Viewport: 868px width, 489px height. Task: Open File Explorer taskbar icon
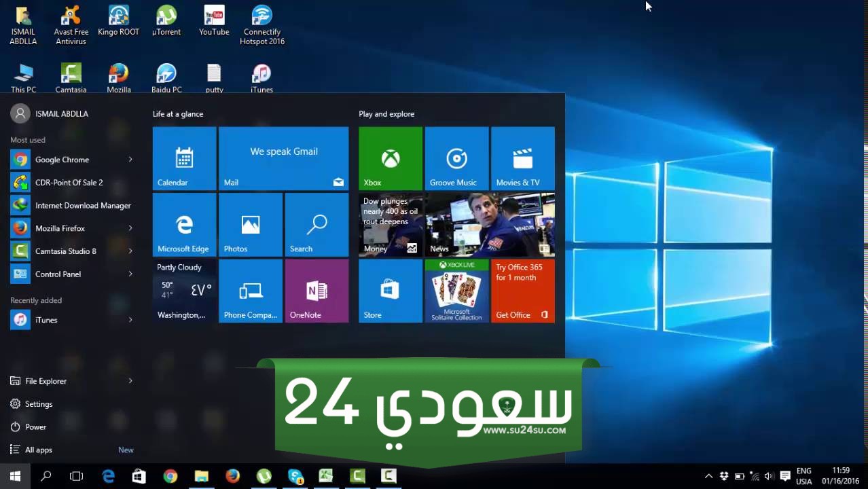pos(202,476)
